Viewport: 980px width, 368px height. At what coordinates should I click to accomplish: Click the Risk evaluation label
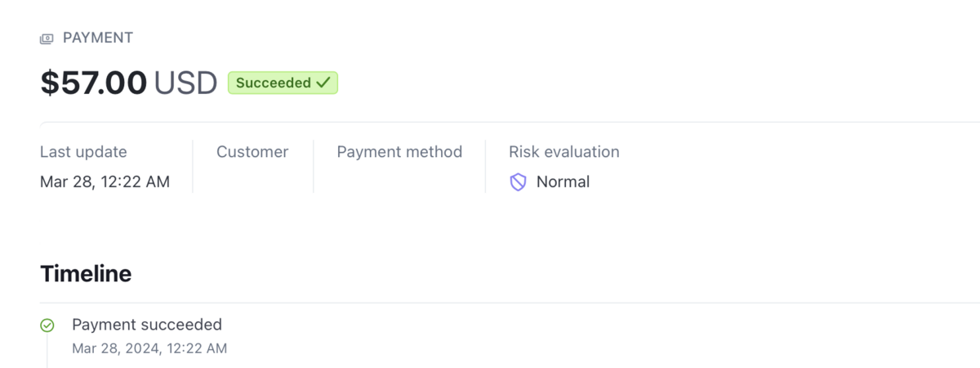(x=564, y=151)
